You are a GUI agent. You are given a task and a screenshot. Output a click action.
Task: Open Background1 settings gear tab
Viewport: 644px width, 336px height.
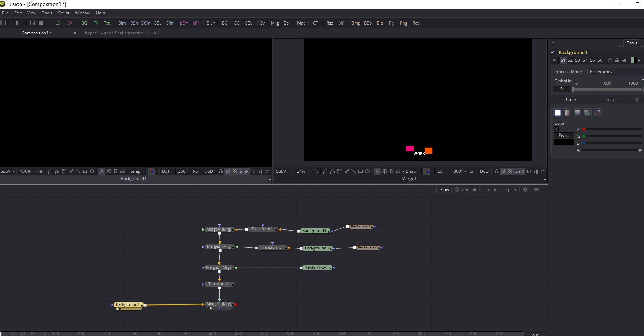[637, 100]
